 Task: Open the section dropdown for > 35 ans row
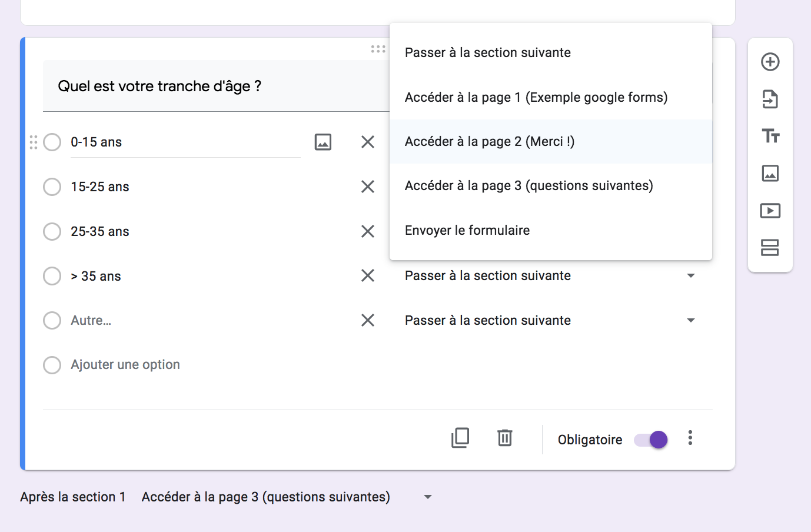tap(550, 275)
